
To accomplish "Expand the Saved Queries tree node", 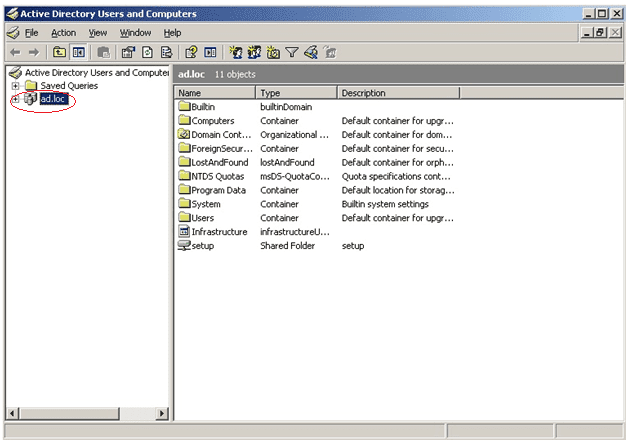I will click(x=15, y=86).
